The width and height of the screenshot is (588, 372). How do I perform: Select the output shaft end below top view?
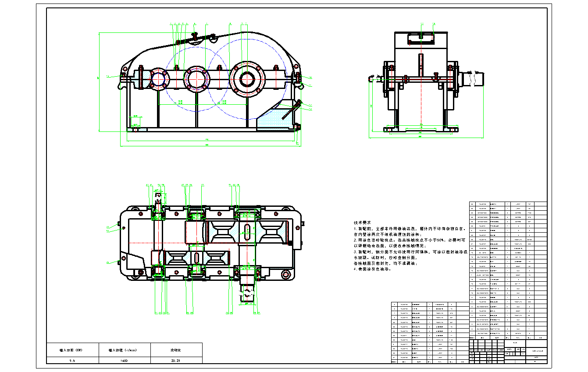pos(248,294)
